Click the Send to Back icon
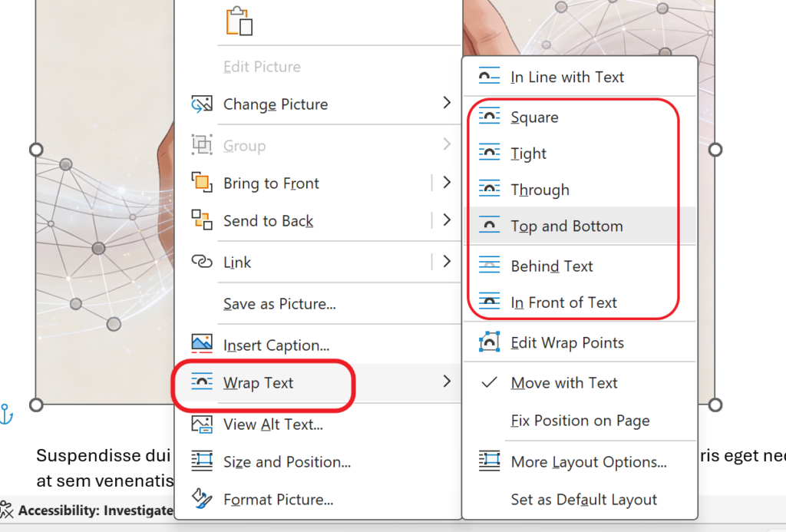The width and height of the screenshot is (786, 532). 202,221
